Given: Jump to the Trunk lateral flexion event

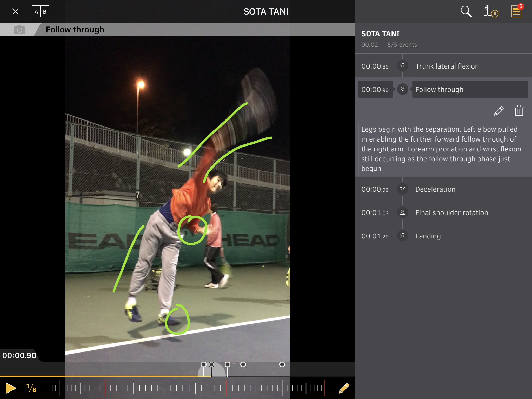Looking at the screenshot, I should pyautogui.click(x=447, y=66).
